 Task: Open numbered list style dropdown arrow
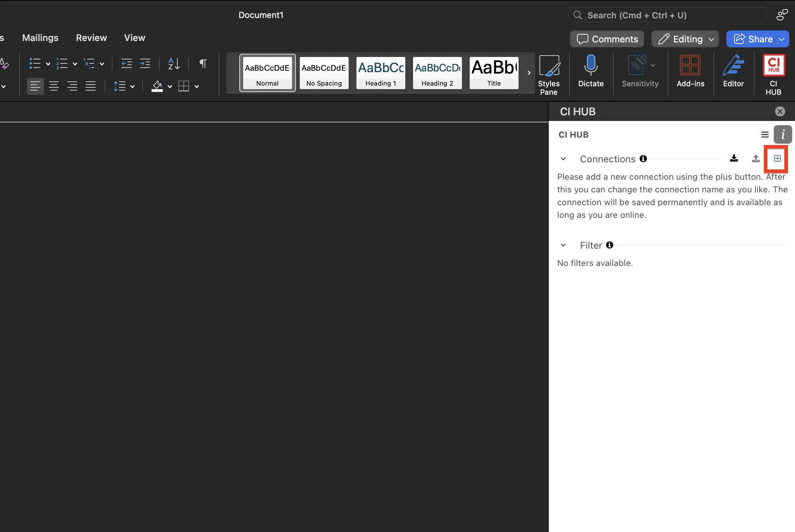[x=75, y=64]
